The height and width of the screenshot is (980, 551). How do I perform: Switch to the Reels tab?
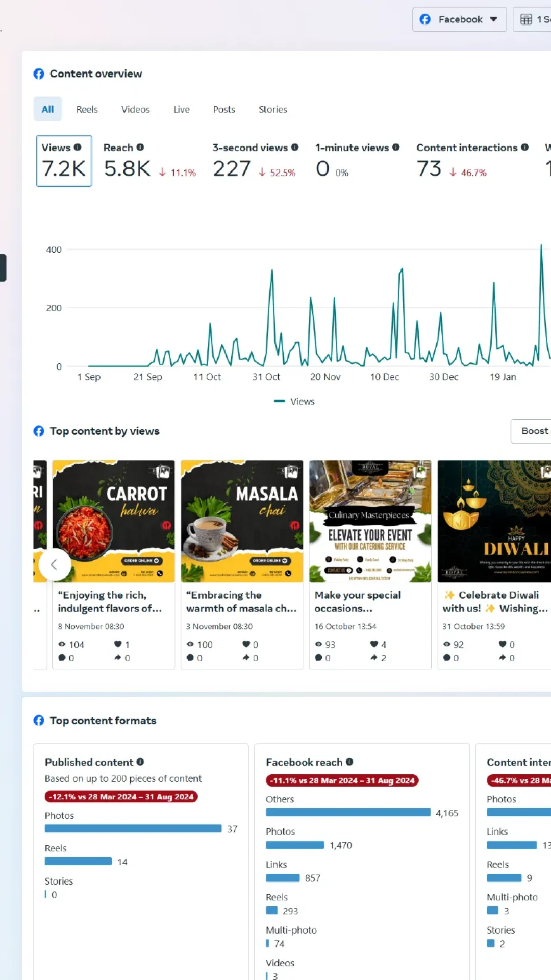click(87, 109)
